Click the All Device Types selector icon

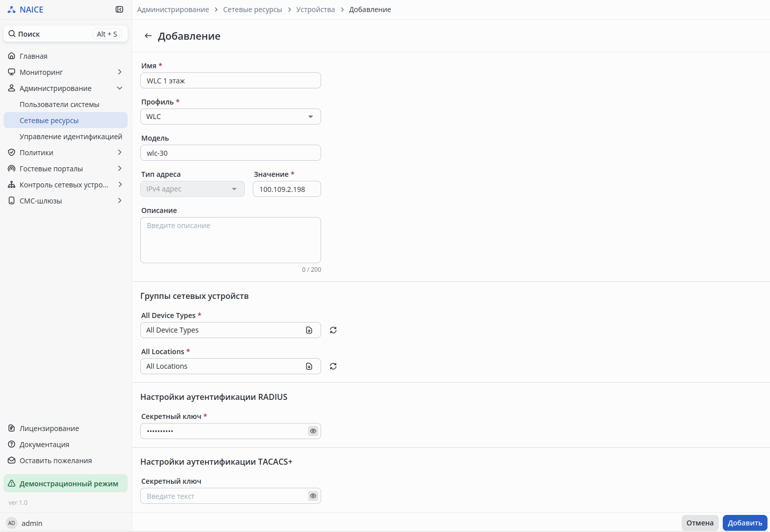[309, 330]
